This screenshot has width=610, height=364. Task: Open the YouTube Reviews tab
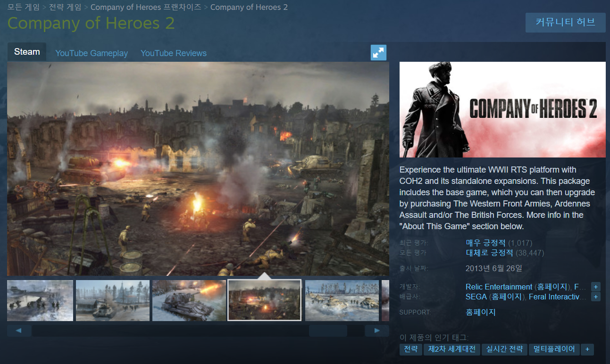[x=174, y=53]
